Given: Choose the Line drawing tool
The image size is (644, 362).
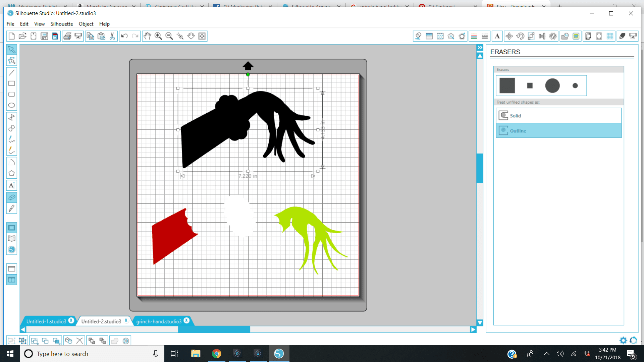Looking at the screenshot, I should point(12,72).
